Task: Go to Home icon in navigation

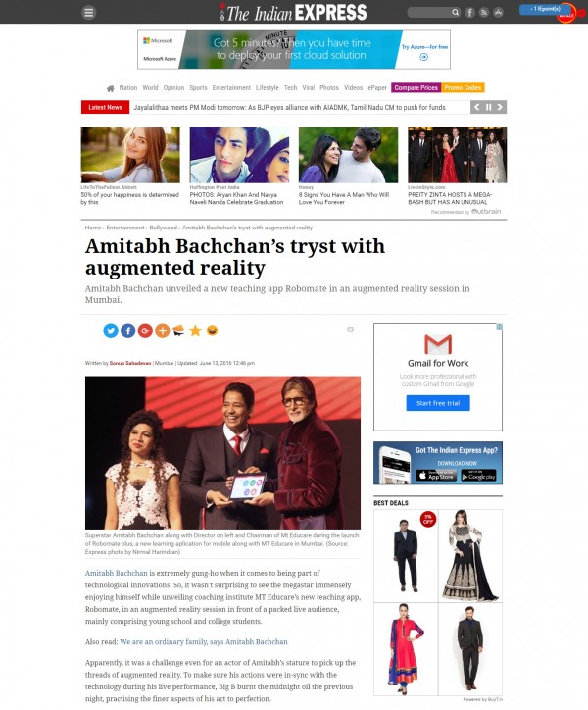Action: tap(110, 88)
